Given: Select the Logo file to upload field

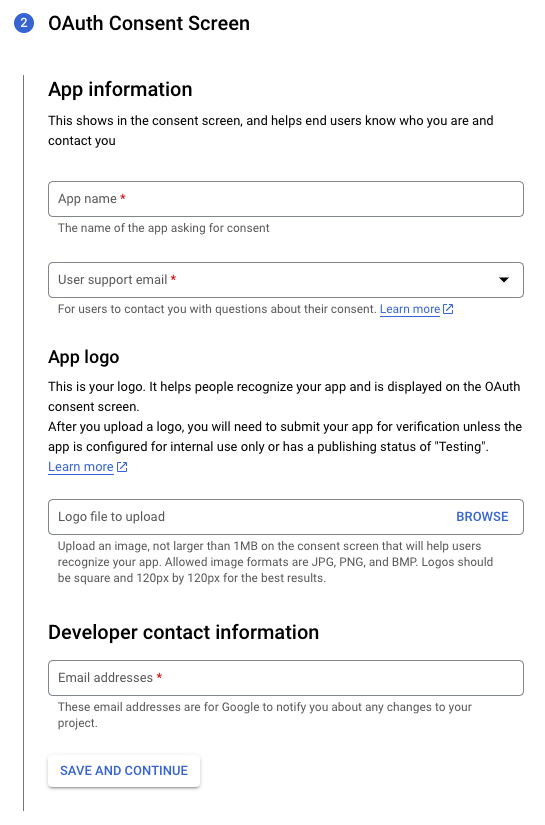Looking at the screenshot, I should (x=286, y=517).
